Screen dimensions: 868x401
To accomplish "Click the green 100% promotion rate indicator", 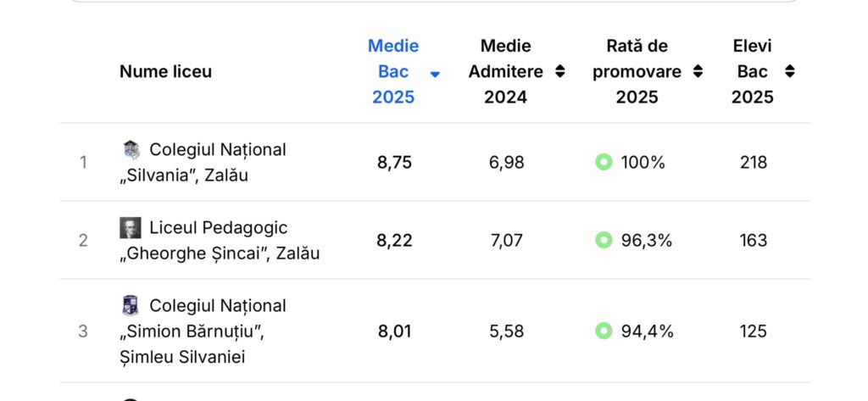I will (x=604, y=162).
